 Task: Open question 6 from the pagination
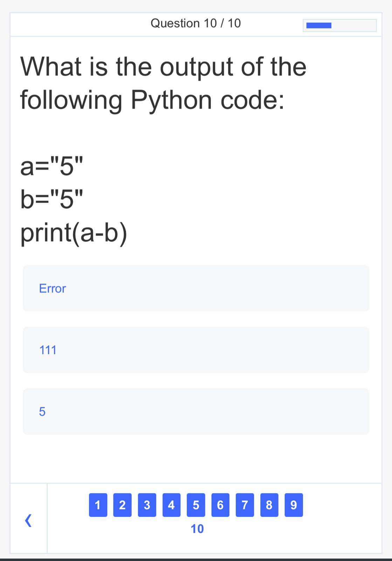pos(220,505)
